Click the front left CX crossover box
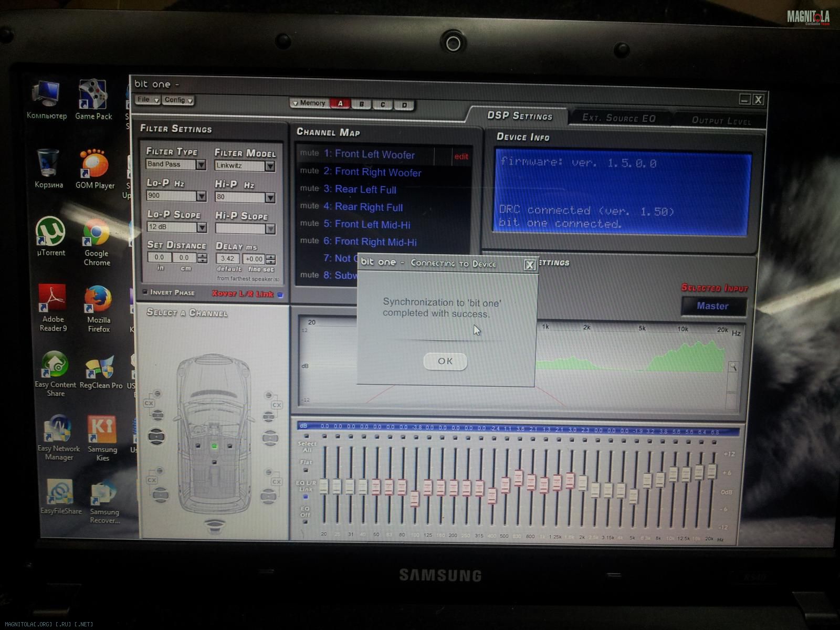This screenshot has width=840, height=630. [149, 403]
